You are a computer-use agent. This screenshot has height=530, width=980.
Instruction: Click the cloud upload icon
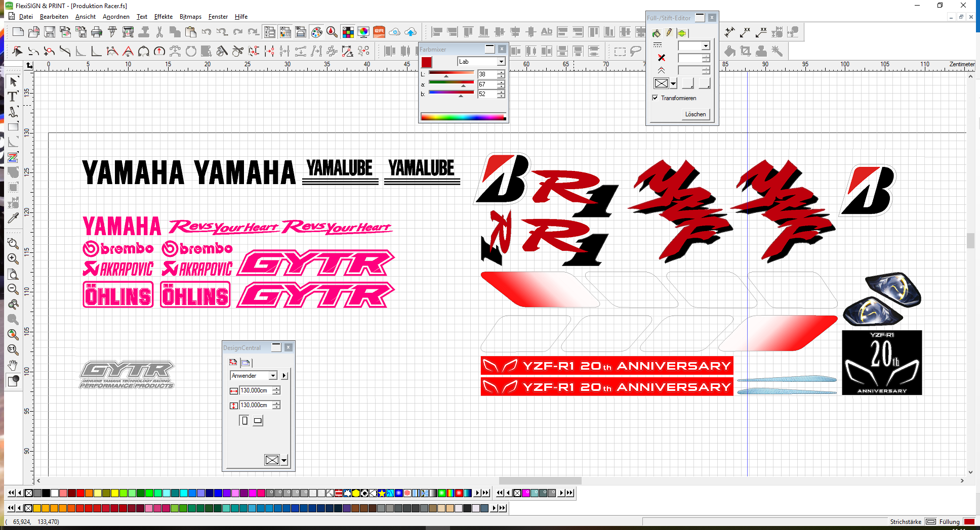[411, 32]
